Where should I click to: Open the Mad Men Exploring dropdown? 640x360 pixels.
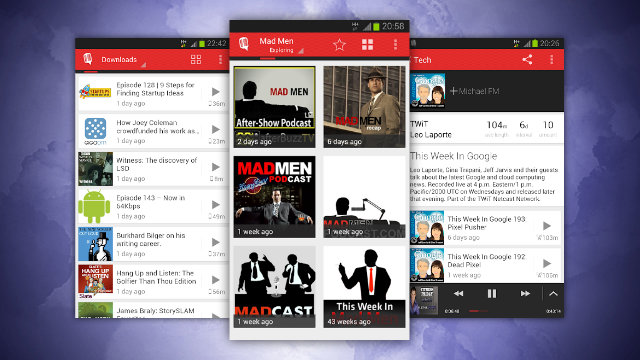point(281,45)
